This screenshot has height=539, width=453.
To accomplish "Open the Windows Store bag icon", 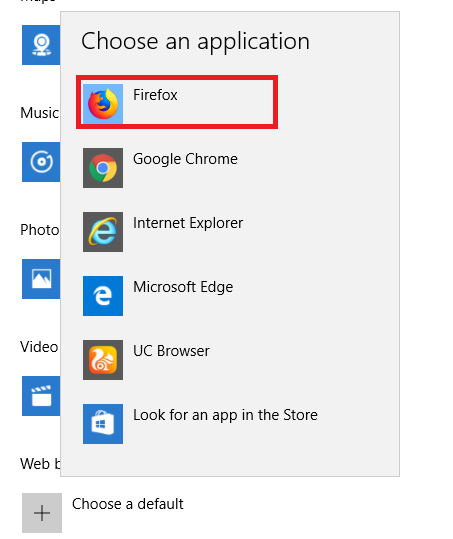I will click(103, 424).
